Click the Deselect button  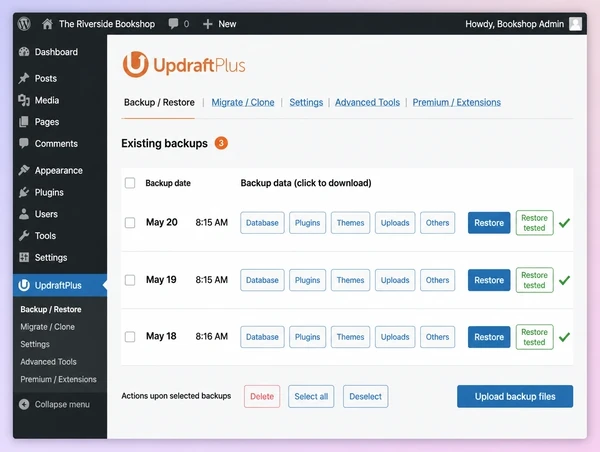click(365, 397)
